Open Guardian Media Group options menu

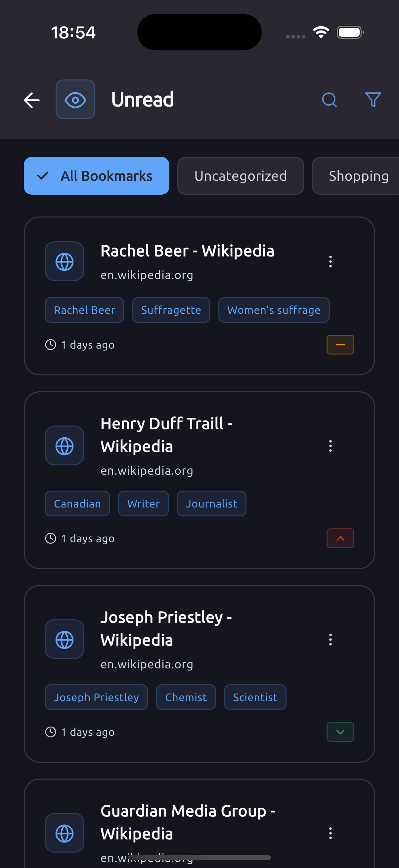(330, 833)
